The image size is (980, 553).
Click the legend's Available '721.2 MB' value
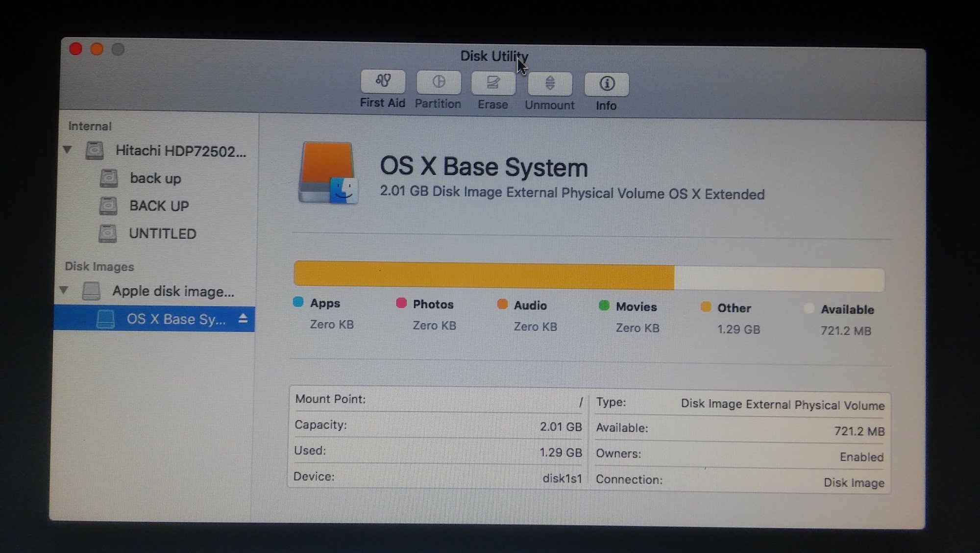click(846, 331)
